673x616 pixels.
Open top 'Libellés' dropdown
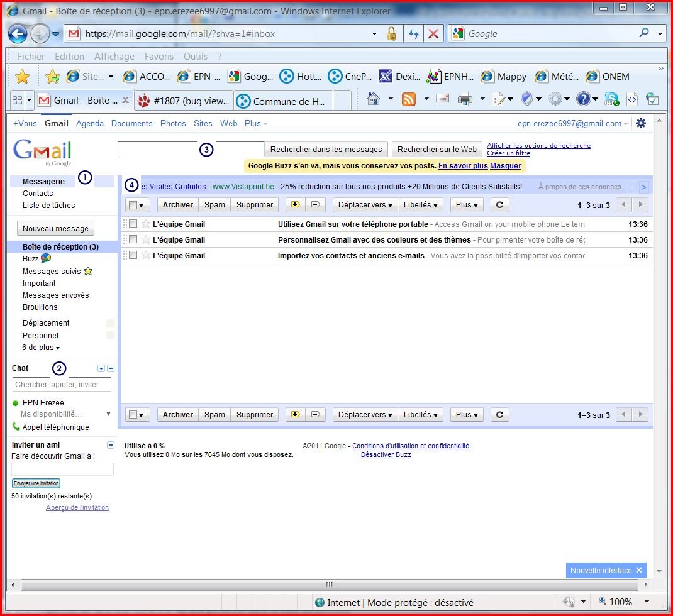tap(421, 205)
